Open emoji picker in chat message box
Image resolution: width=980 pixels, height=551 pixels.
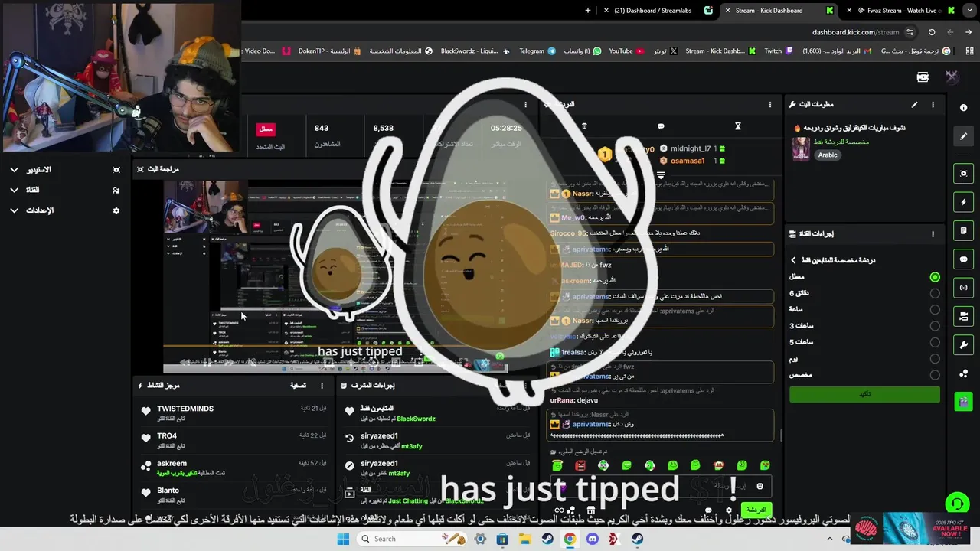(759, 486)
